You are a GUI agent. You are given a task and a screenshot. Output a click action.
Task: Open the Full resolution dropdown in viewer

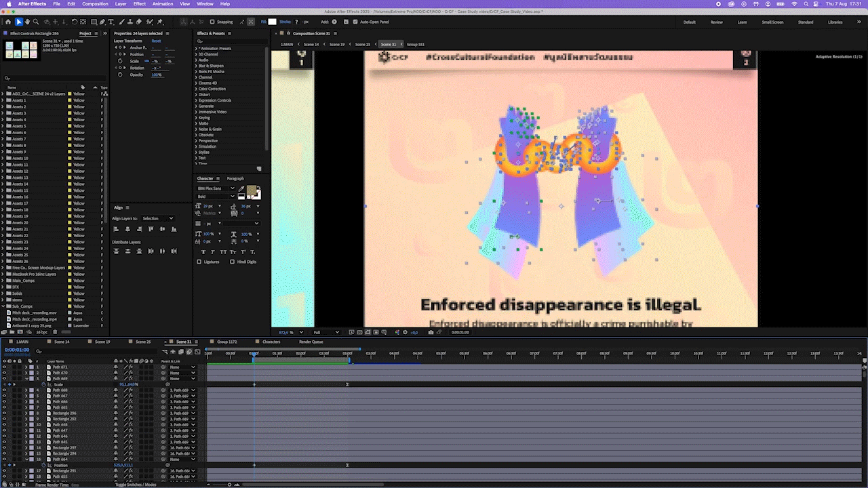[325, 332]
